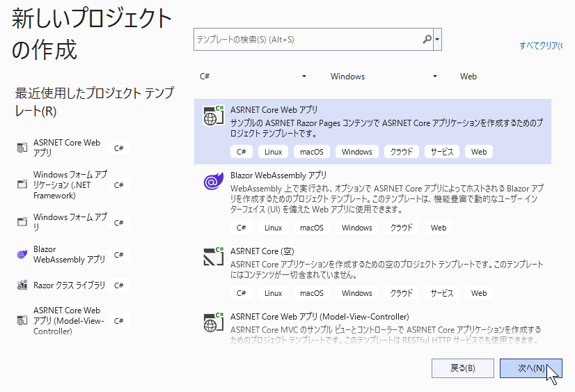
Task: Click macOS tag on ASP.NET Core Web アプリ
Action: (x=312, y=152)
